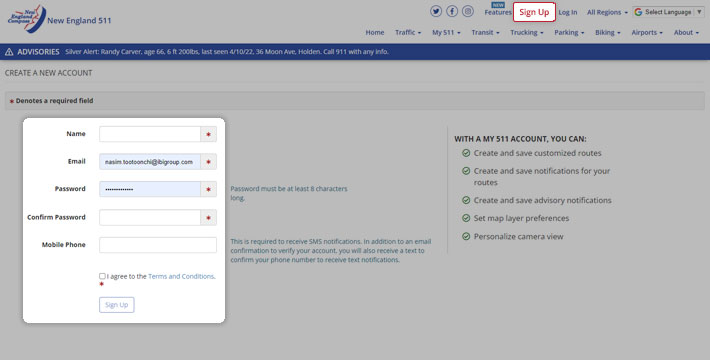Open the Features menu item
This screenshot has height=360, width=710.
[498, 12]
